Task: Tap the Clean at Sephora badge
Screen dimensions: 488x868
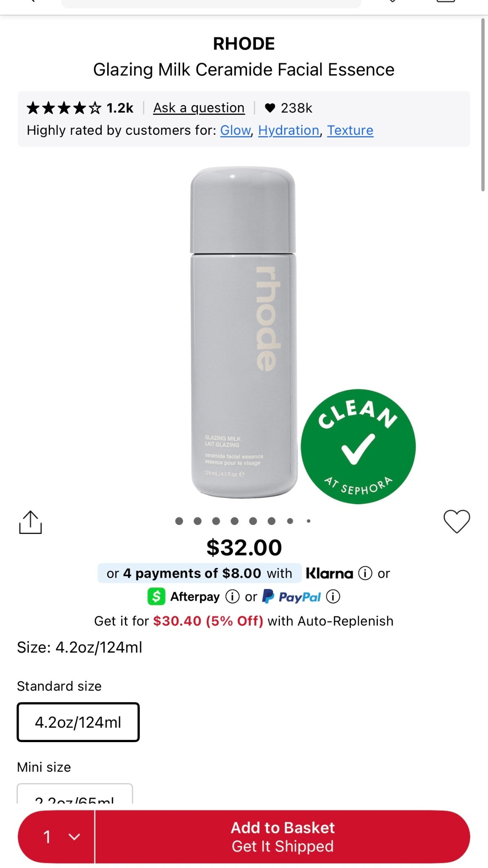Action: click(358, 446)
